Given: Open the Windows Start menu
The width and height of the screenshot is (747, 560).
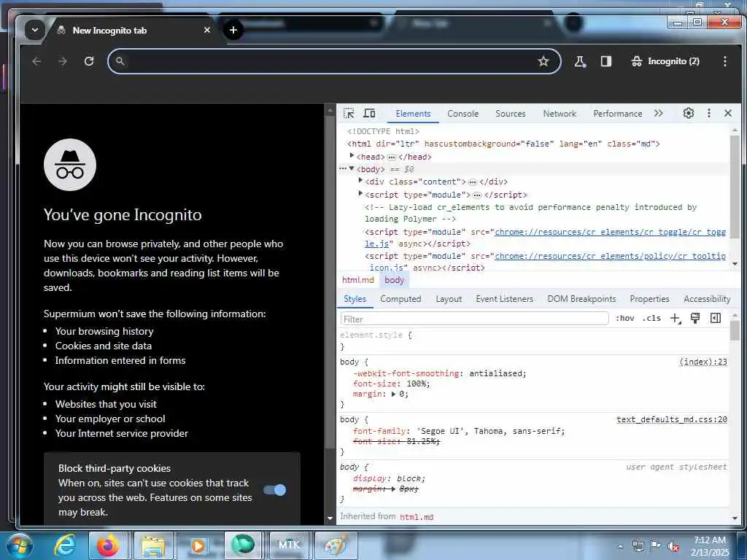Looking at the screenshot, I should (19, 545).
